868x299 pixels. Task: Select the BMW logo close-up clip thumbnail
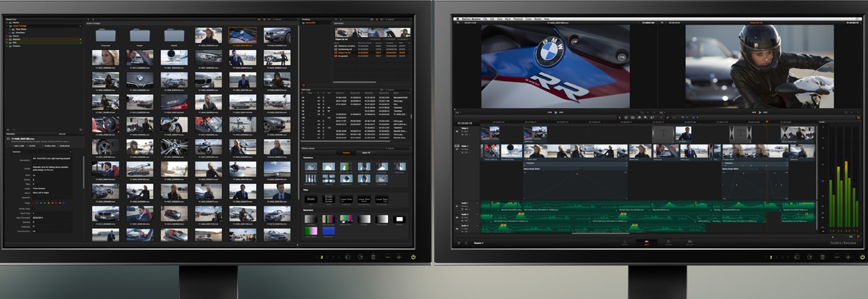[x=140, y=80]
